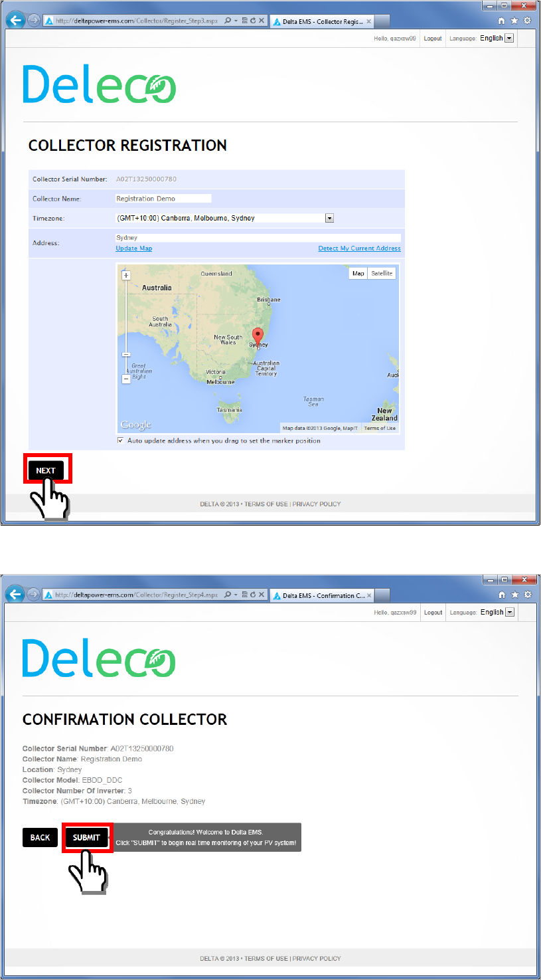Close the 'Delta EMS - Collector Regis...' tab
The image size is (541, 980).
click(370, 21)
